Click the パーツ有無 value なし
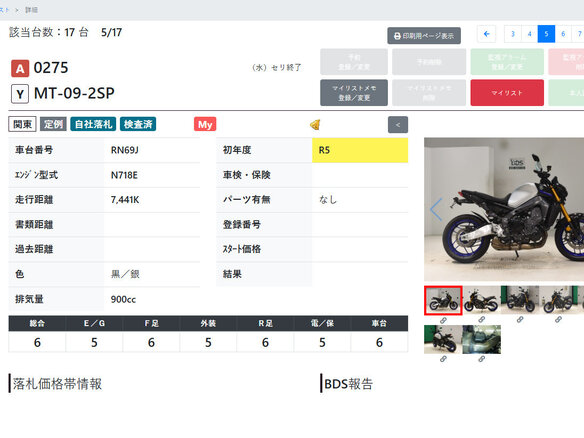Viewport: 584px width, 438px height. [328, 200]
